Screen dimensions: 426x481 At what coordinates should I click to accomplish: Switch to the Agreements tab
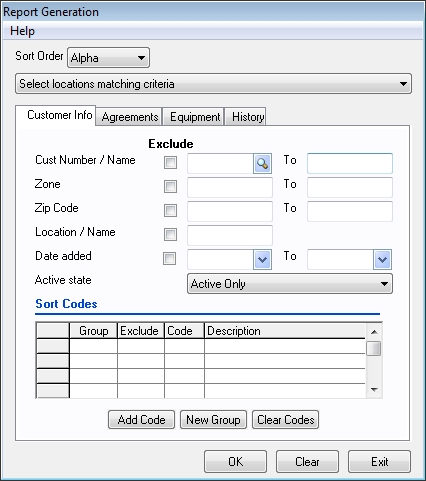point(130,117)
